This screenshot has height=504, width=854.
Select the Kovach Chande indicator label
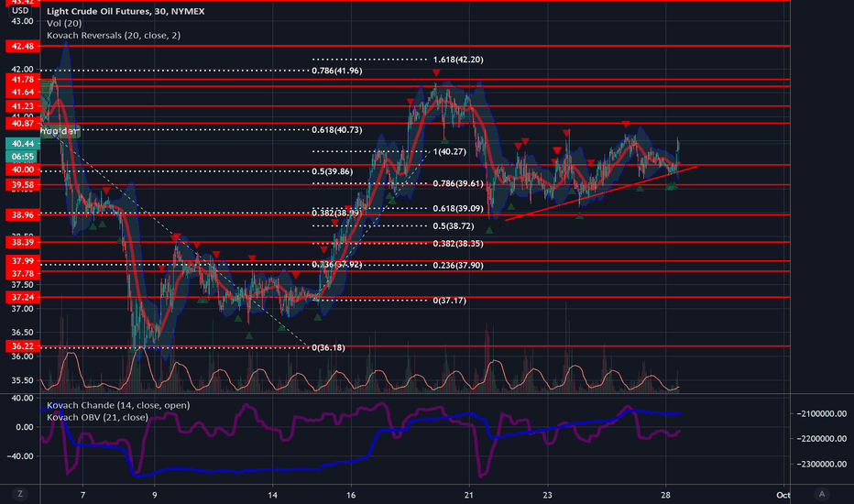(x=118, y=405)
